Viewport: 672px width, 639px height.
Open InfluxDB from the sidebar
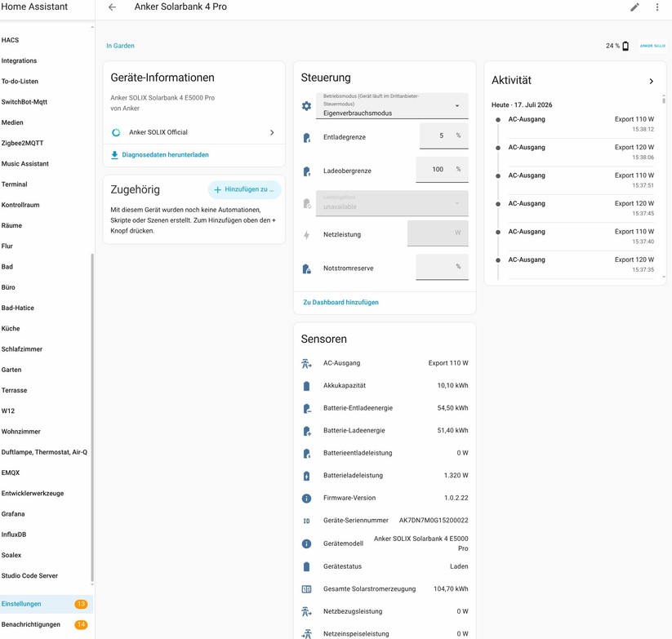tap(46, 535)
